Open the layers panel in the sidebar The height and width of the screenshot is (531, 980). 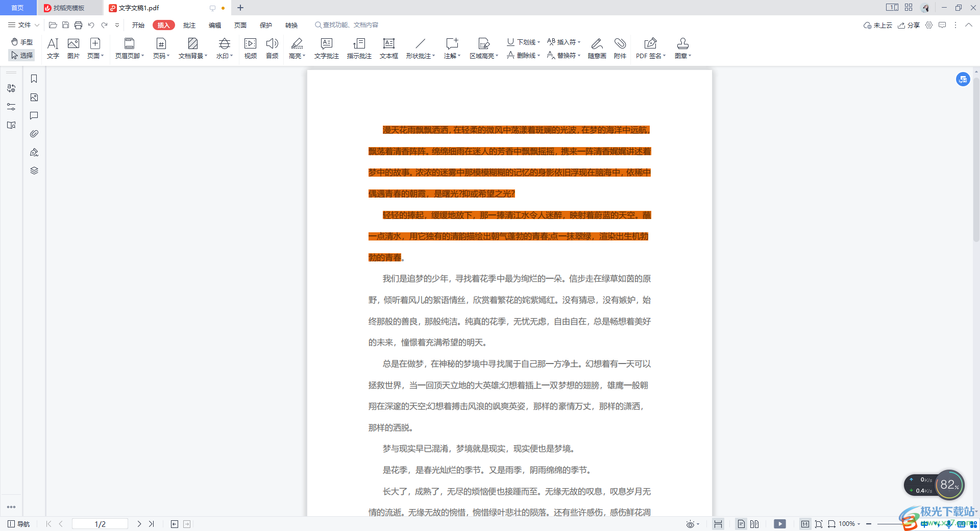(x=34, y=171)
